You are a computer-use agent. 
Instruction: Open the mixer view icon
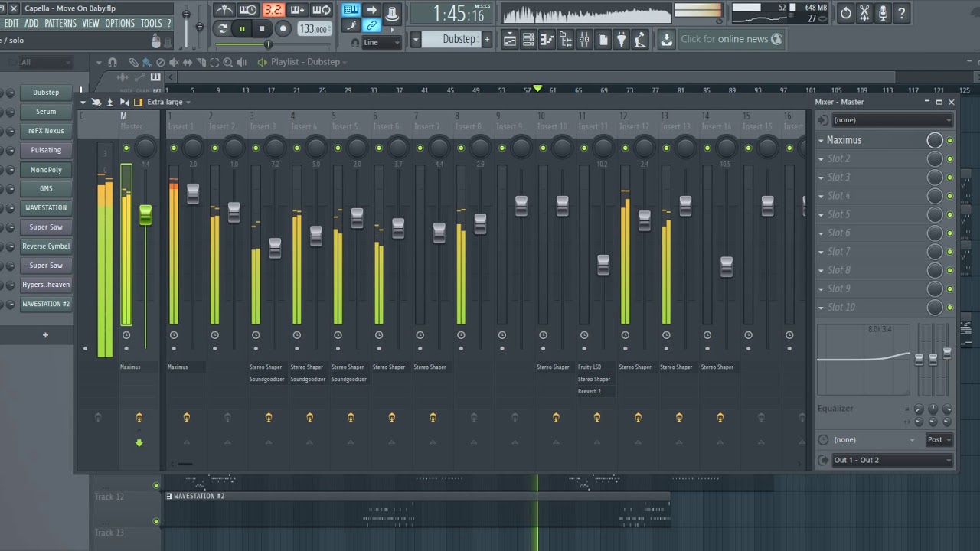(x=584, y=39)
